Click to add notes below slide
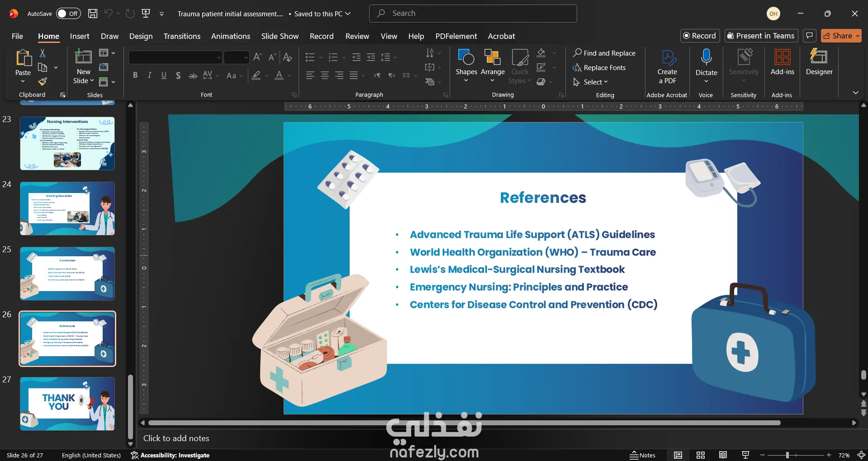This screenshot has width=868, height=461. 176,438
